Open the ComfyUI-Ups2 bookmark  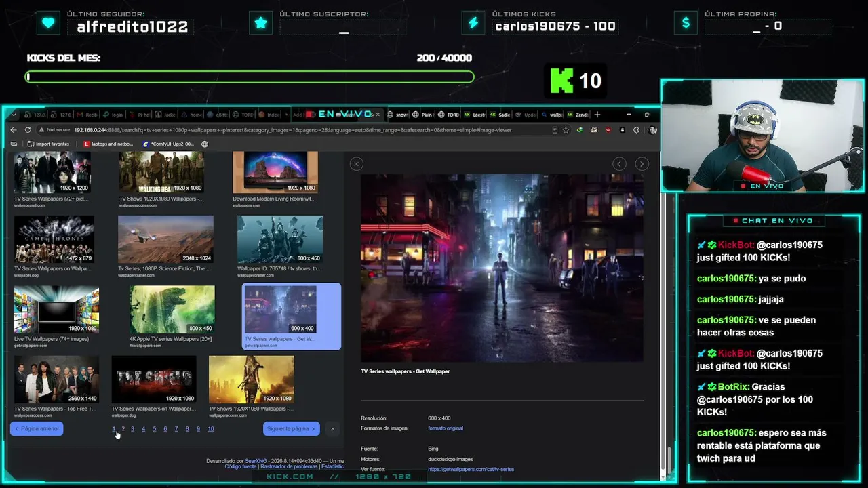(x=168, y=144)
